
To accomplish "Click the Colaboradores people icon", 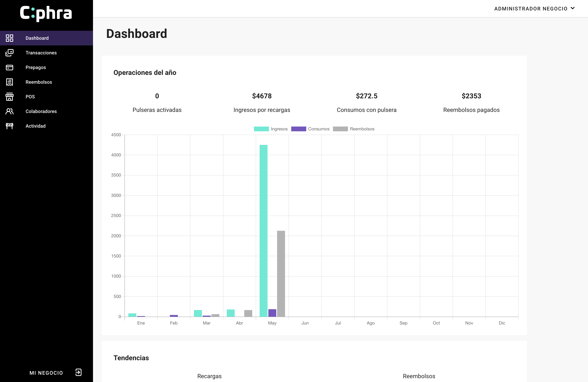I will [x=9, y=112].
